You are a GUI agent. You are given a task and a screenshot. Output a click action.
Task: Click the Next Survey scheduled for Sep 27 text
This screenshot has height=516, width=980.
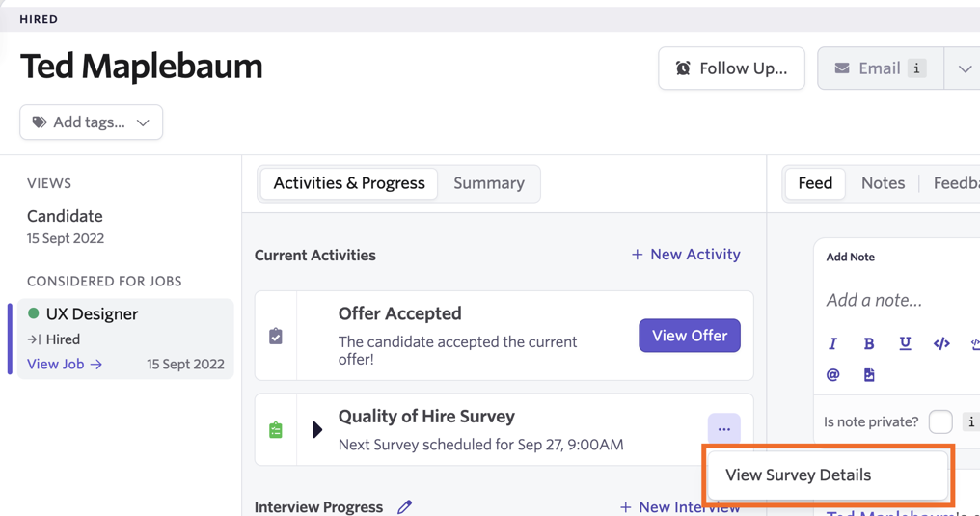480,445
